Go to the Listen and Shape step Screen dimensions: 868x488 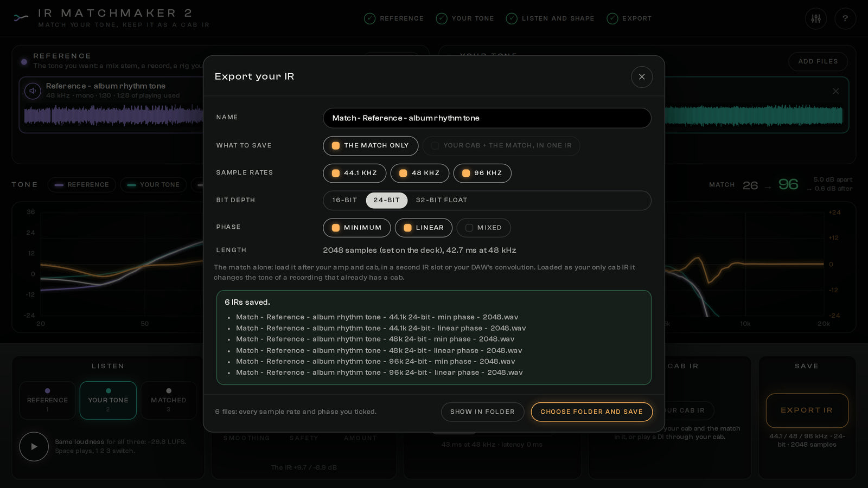[x=550, y=18]
